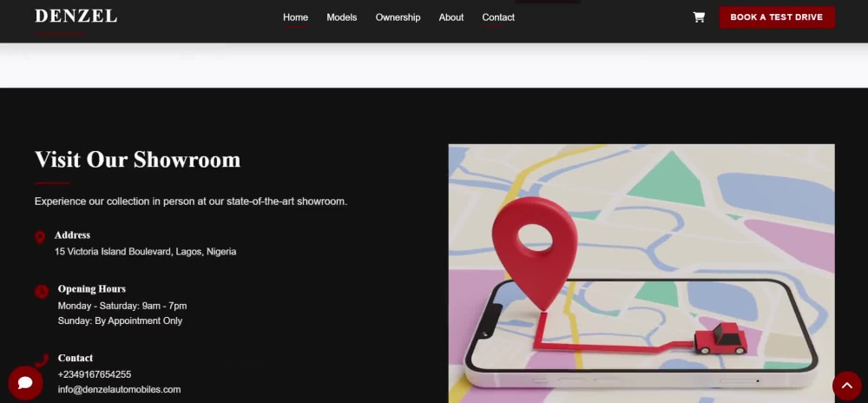The height and width of the screenshot is (403, 868).
Task: Go to the Home menu item
Action: point(296,17)
